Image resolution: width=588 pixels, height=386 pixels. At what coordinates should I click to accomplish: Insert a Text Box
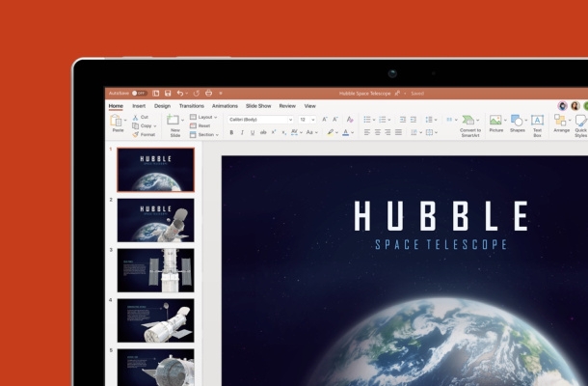coord(537,125)
